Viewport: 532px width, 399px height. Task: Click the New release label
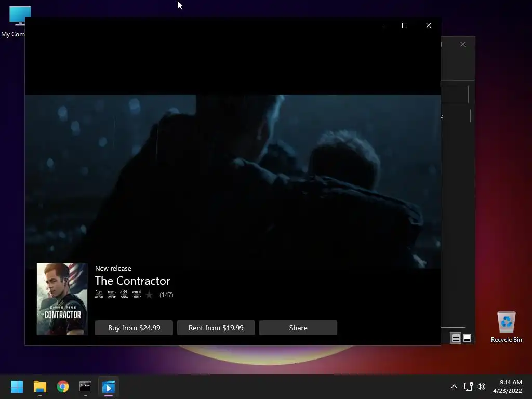tap(113, 268)
